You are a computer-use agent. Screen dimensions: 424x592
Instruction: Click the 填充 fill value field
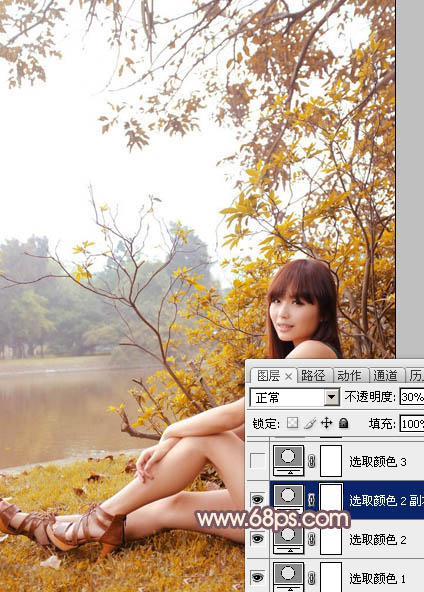(412, 424)
